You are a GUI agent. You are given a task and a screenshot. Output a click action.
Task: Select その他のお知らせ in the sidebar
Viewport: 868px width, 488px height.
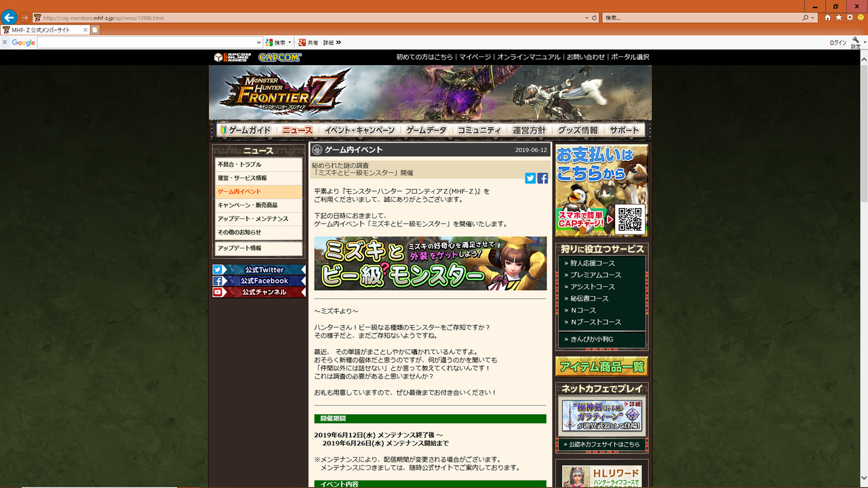pos(258,232)
